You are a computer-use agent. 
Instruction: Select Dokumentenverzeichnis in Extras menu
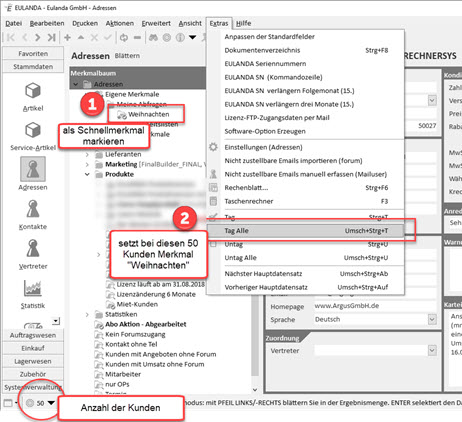coord(305,50)
